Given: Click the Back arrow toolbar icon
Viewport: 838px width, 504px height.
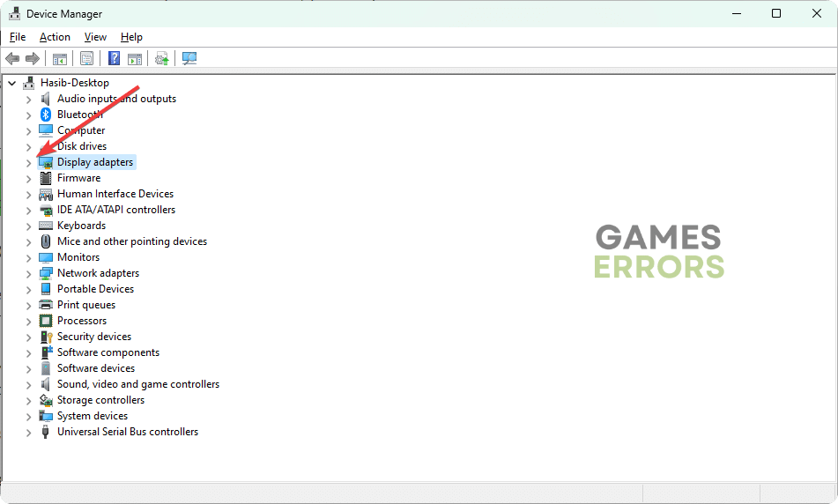Looking at the screenshot, I should [12, 59].
